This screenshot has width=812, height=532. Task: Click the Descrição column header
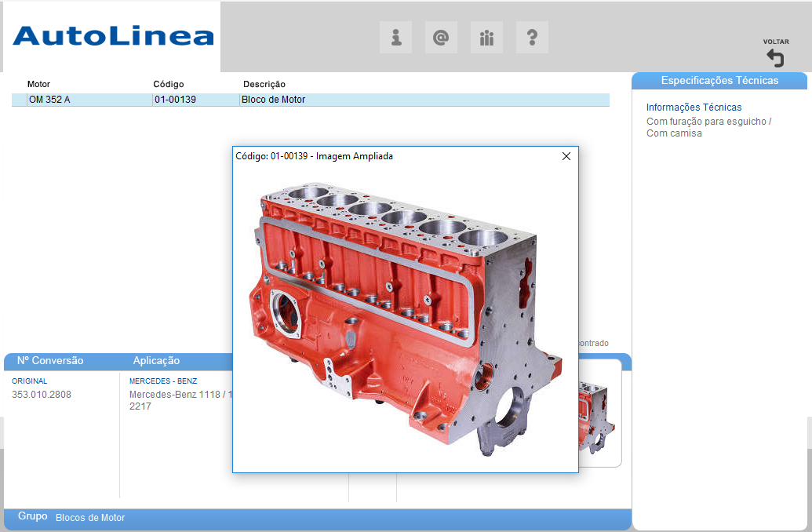point(264,84)
